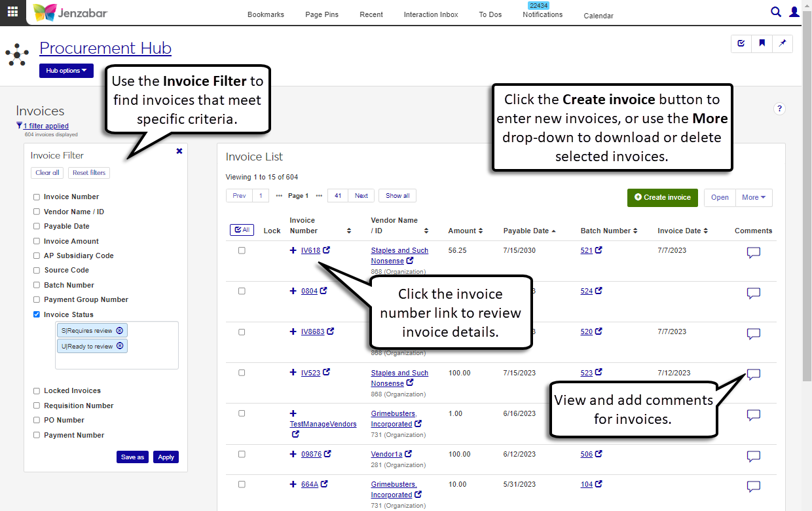Open the user profile icon
812x511 pixels.
(x=794, y=12)
